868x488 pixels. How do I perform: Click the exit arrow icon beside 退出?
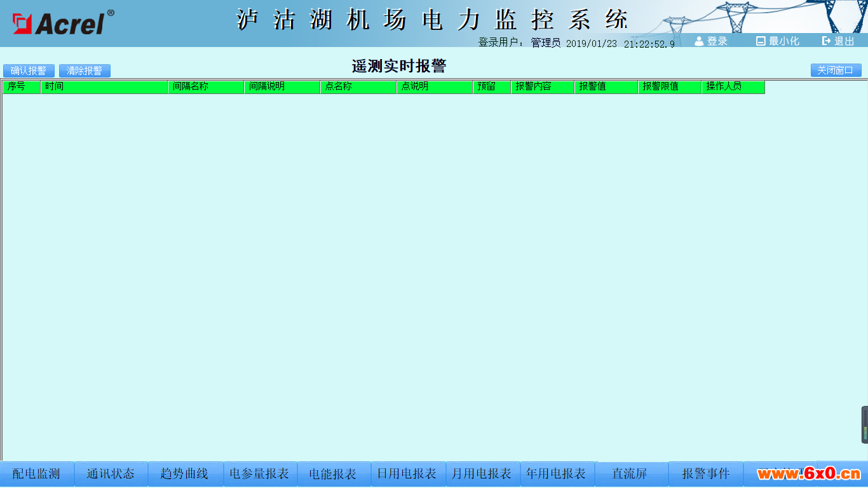[x=826, y=41]
